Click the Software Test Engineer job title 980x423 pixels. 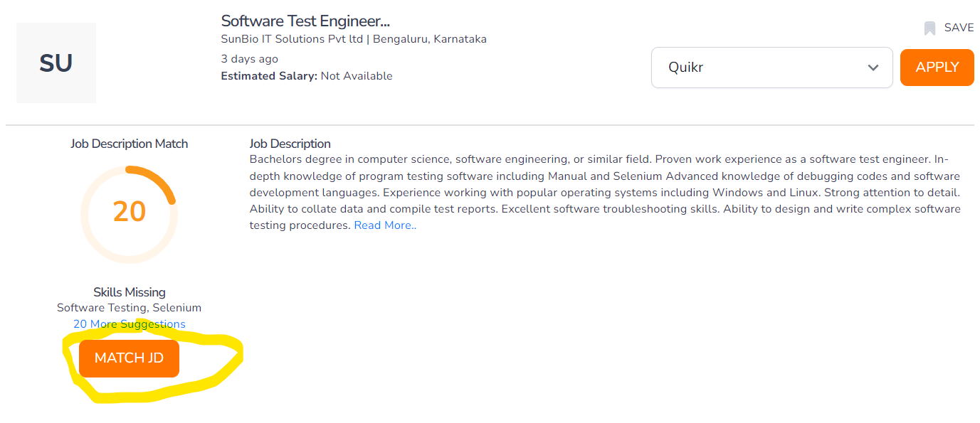click(x=305, y=21)
